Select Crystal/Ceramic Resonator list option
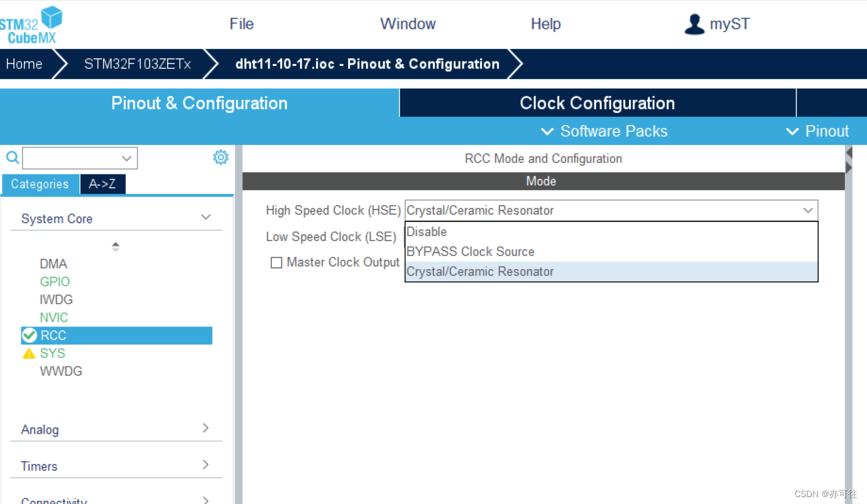Viewport: 867px width, 504px height. 611,272
